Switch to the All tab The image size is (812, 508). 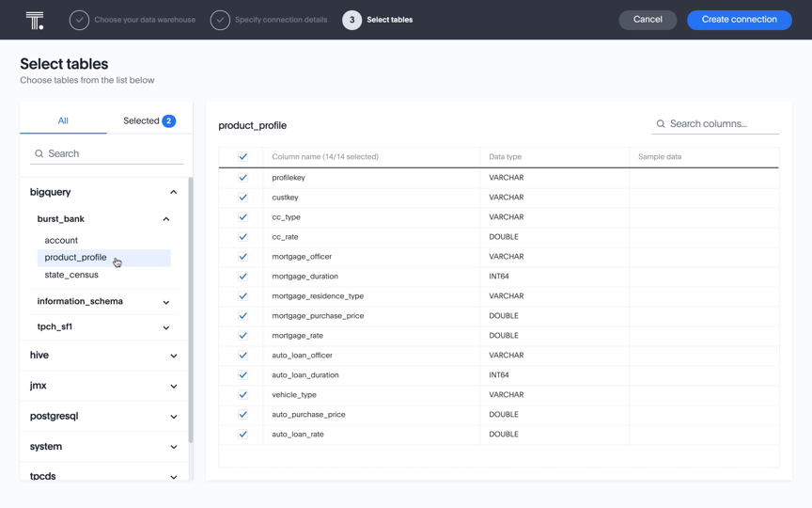click(63, 120)
